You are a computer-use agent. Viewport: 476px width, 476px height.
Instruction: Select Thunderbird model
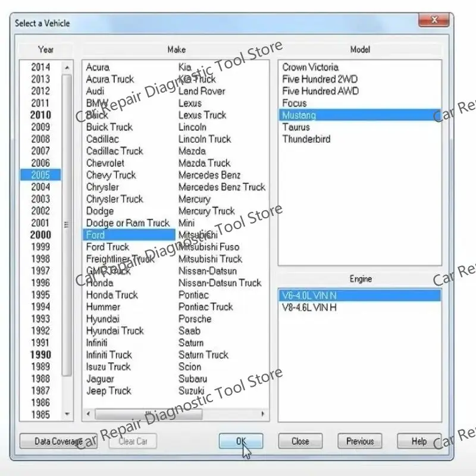click(360, 139)
